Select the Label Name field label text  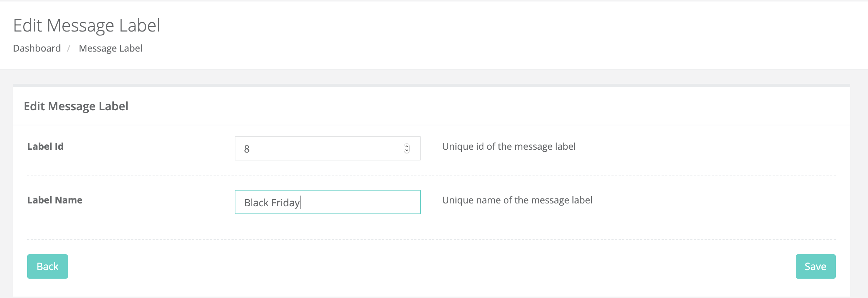pyautogui.click(x=55, y=200)
